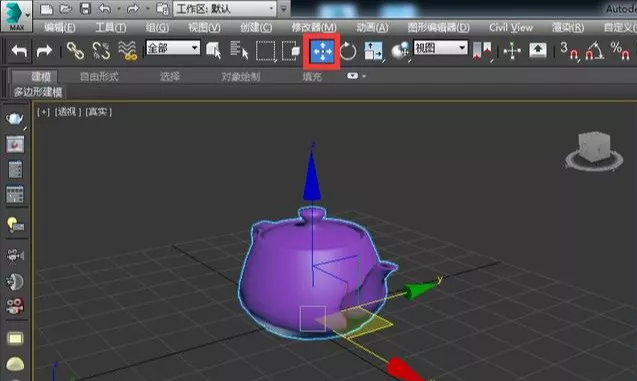This screenshot has width=637, height=381.
Task: Open the 组(G) menu
Action: pyautogui.click(x=157, y=28)
